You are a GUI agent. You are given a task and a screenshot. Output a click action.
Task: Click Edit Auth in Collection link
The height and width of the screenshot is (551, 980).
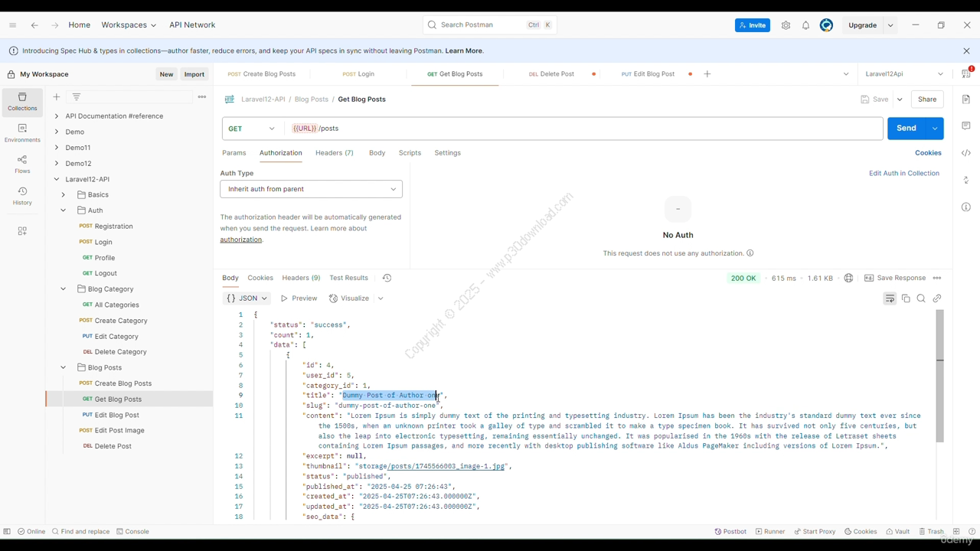pos(904,173)
